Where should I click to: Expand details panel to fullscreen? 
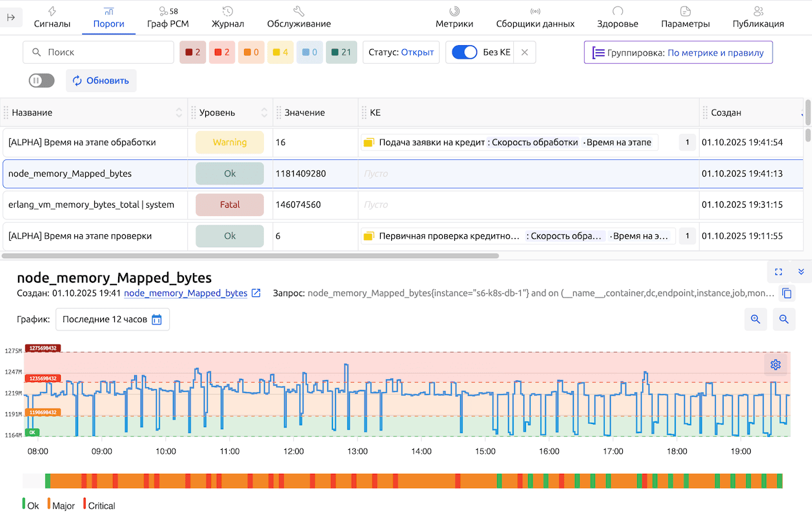(778, 272)
